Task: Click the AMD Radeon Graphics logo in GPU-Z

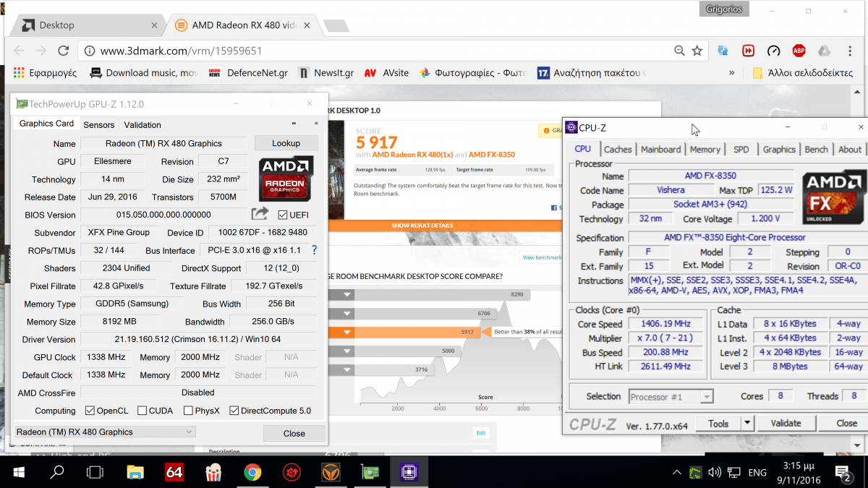Action: click(286, 178)
